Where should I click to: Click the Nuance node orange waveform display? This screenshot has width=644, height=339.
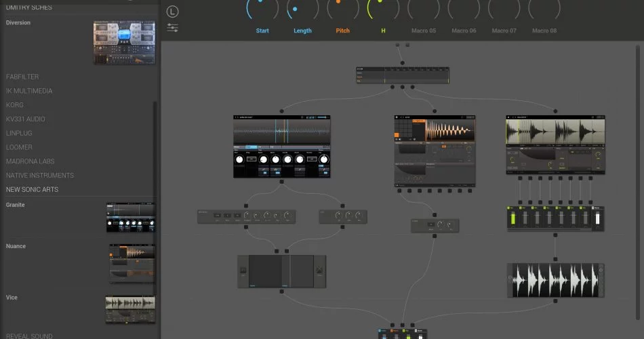click(x=450, y=130)
